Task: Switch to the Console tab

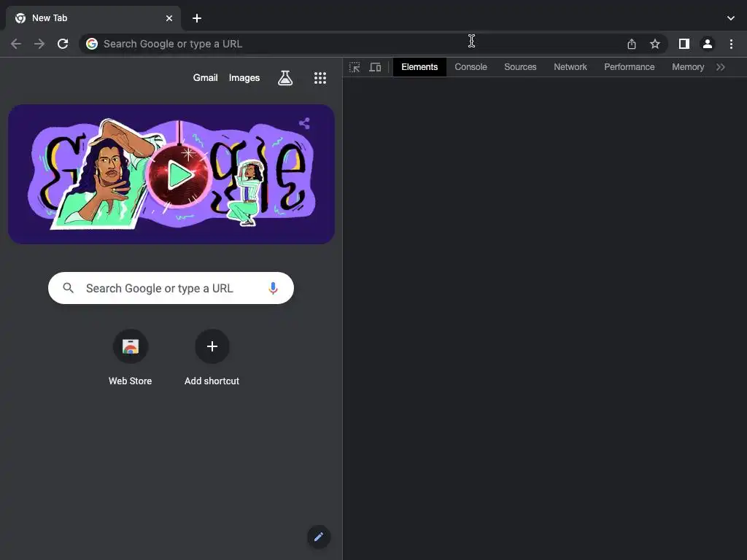Action: pyautogui.click(x=471, y=67)
